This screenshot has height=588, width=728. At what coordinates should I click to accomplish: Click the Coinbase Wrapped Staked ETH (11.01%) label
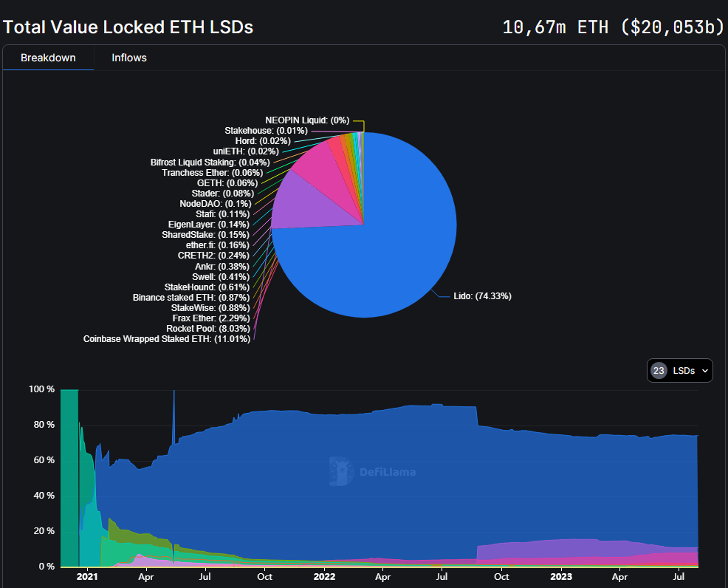(x=167, y=339)
